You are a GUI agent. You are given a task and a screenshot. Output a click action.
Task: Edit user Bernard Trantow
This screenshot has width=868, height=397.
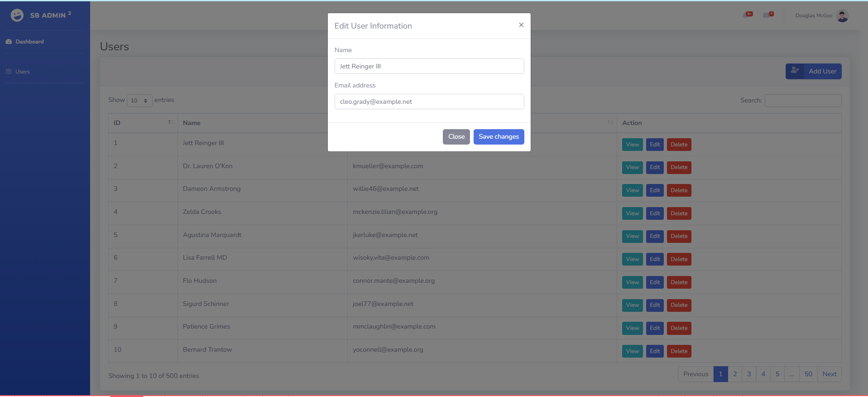[655, 351]
